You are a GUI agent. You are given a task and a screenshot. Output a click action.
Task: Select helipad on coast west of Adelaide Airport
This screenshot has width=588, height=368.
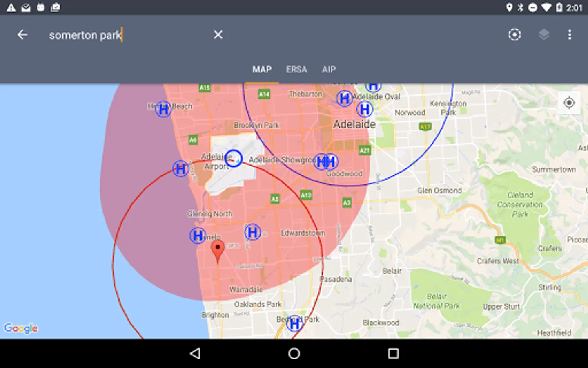[x=180, y=168]
